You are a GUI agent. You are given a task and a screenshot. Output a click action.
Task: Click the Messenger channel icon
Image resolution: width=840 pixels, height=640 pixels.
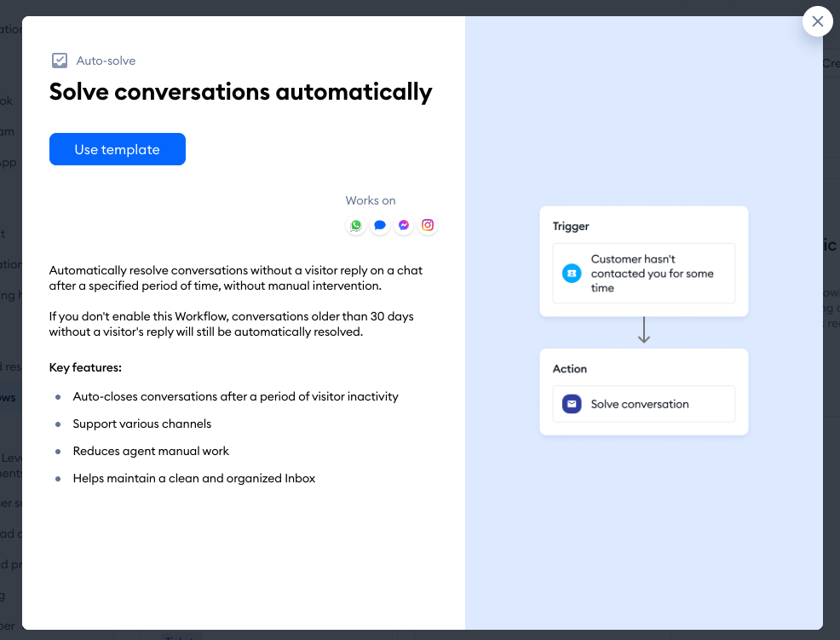click(x=404, y=225)
